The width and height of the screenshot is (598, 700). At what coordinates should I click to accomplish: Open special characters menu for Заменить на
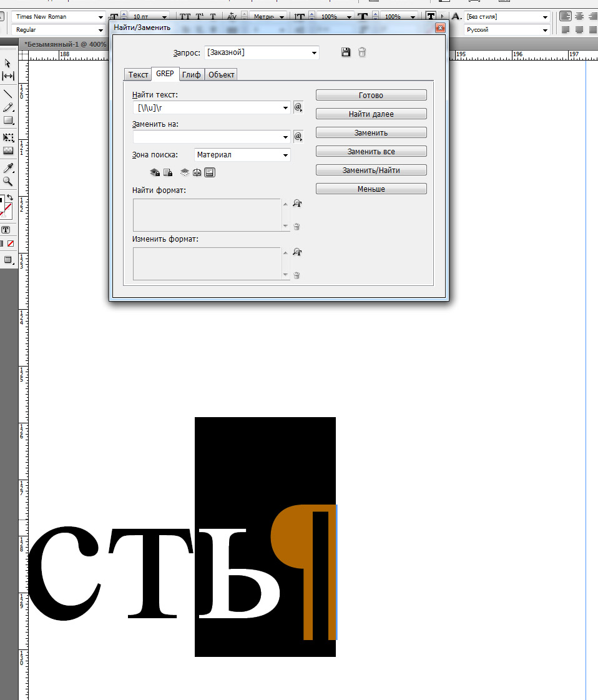tap(298, 137)
